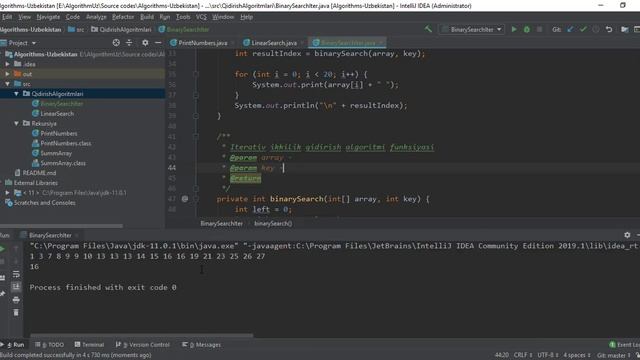This screenshot has width=640, height=360.
Task: Revert changes with undo arrow icon
Action: 609,29
